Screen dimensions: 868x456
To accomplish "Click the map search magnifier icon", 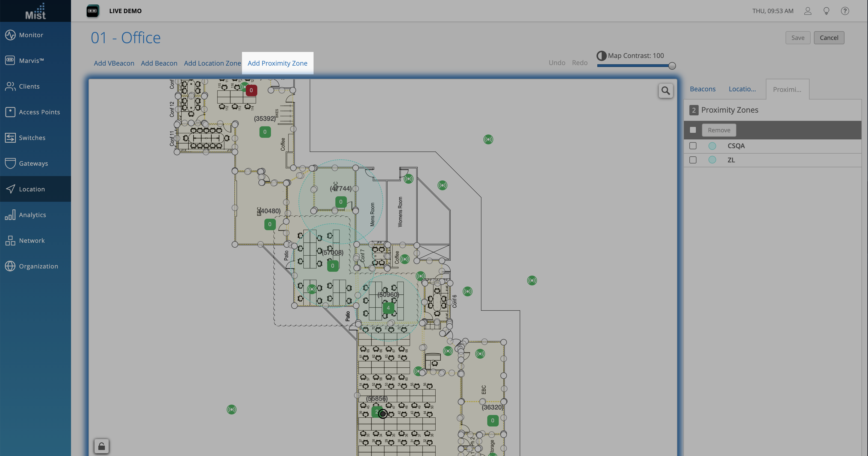I will click(x=666, y=91).
